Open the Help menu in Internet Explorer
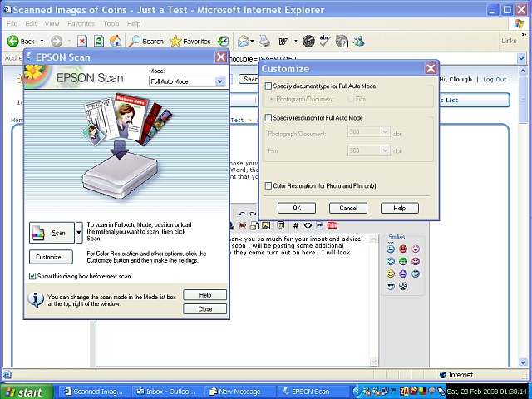Viewport: 532px width, 399px height. point(134,23)
